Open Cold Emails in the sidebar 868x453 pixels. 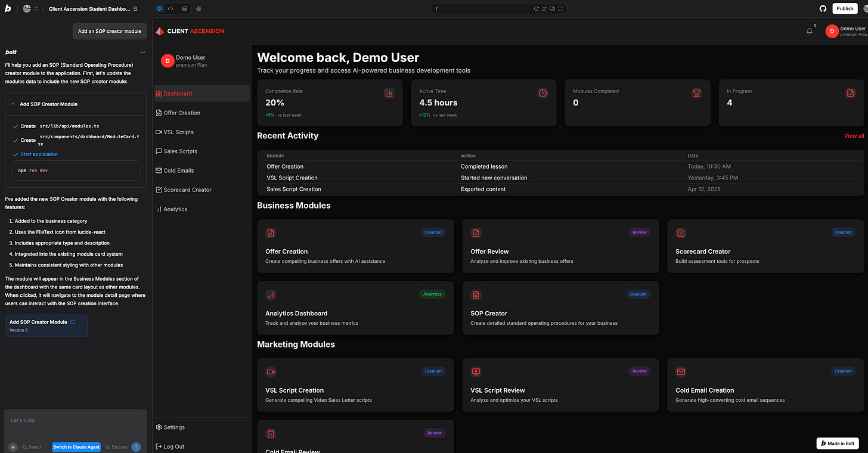tap(201, 170)
